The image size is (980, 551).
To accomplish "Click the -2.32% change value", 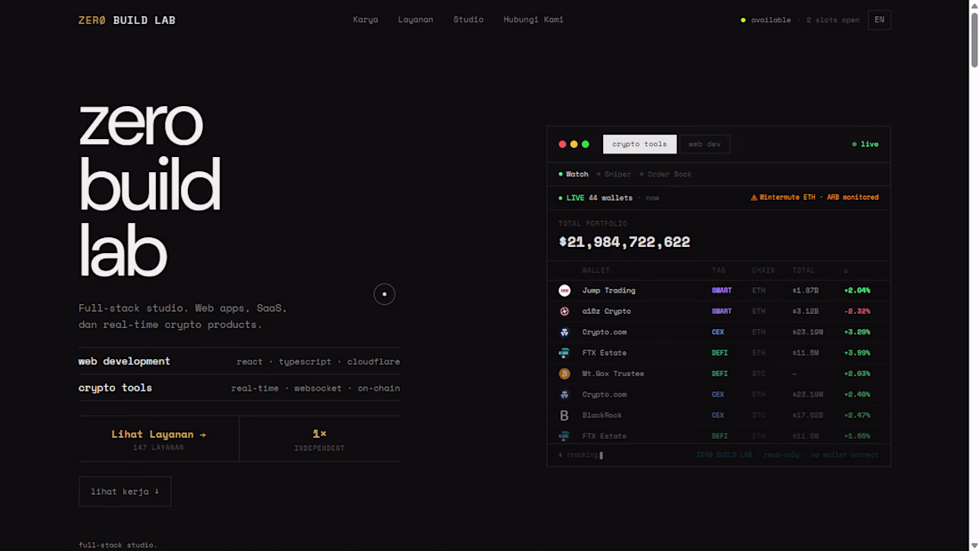I will [x=857, y=311].
